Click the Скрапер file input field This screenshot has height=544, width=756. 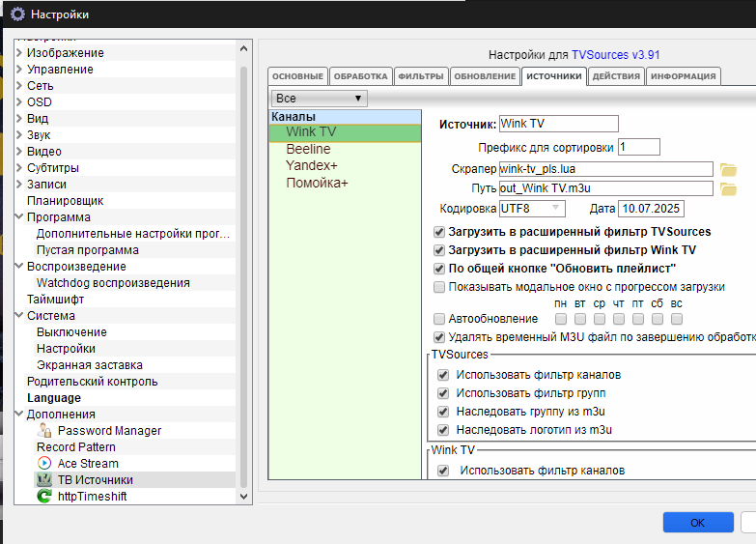[x=606, y=169]
